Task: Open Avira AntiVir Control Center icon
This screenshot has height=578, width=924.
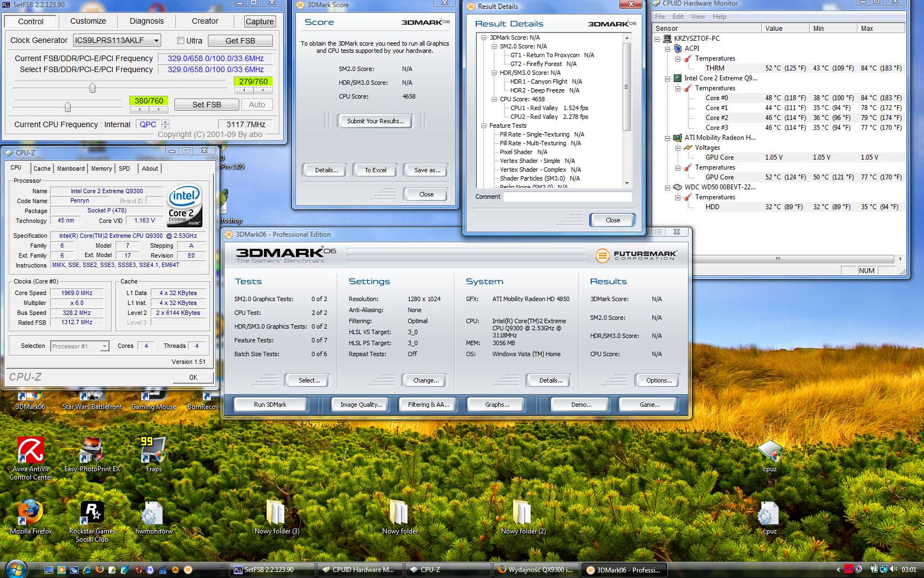Action: coord(31,459)
